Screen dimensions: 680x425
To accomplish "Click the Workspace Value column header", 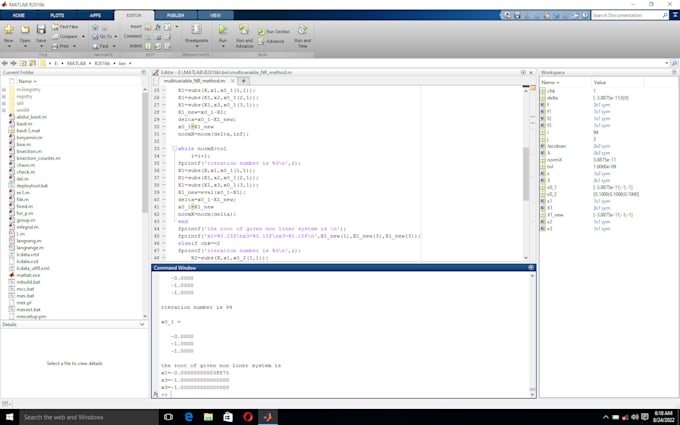I will click(618, 82).
